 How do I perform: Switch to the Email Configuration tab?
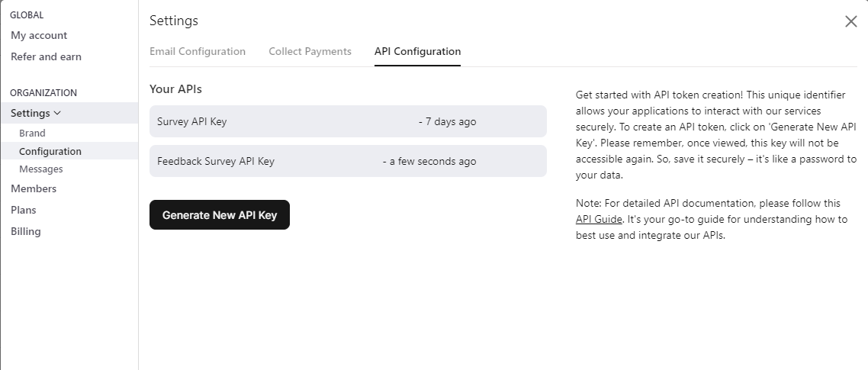coord(198,51)
